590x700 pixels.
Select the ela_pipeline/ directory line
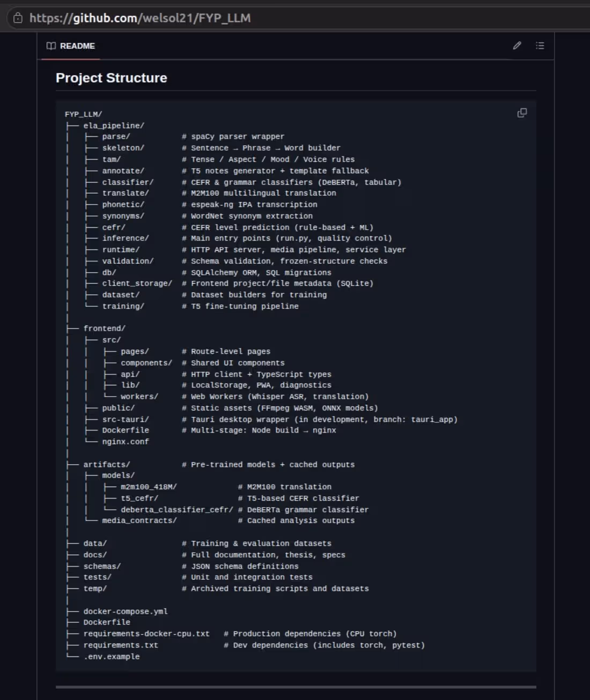(x=113, y=125)
